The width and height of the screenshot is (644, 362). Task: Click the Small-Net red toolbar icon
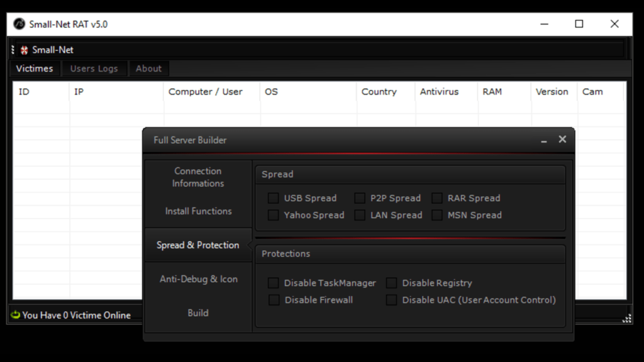pos(25,50)
